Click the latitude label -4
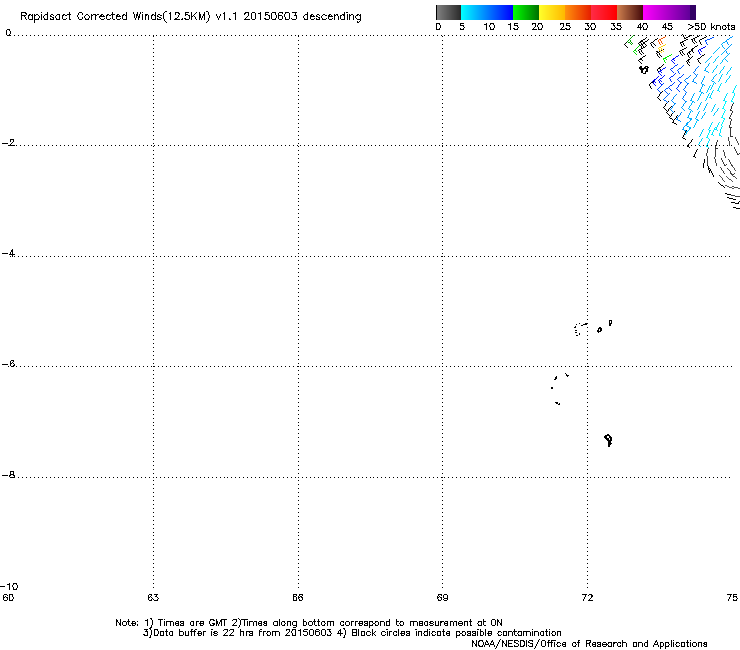The height and width of the screenshot is (650, 740). 8,253
